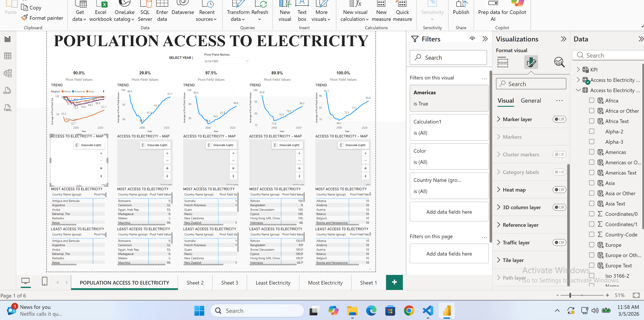Switch to mobile layout icon
644x320 pixels.
coord(44,281)
